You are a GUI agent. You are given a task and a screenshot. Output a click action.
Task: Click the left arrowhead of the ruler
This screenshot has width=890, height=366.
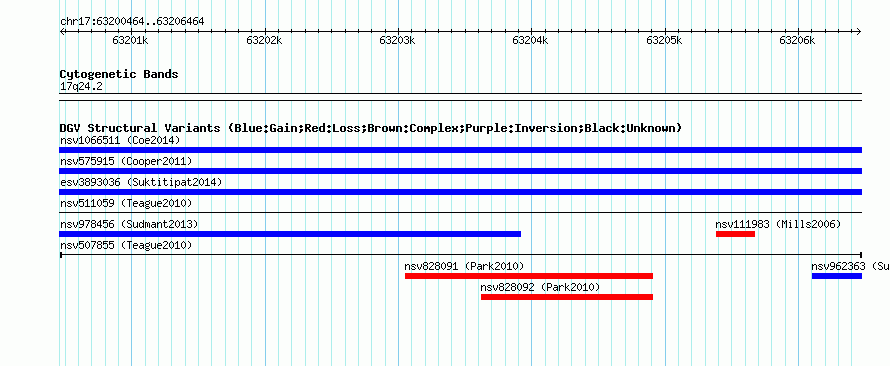(62, 32)
